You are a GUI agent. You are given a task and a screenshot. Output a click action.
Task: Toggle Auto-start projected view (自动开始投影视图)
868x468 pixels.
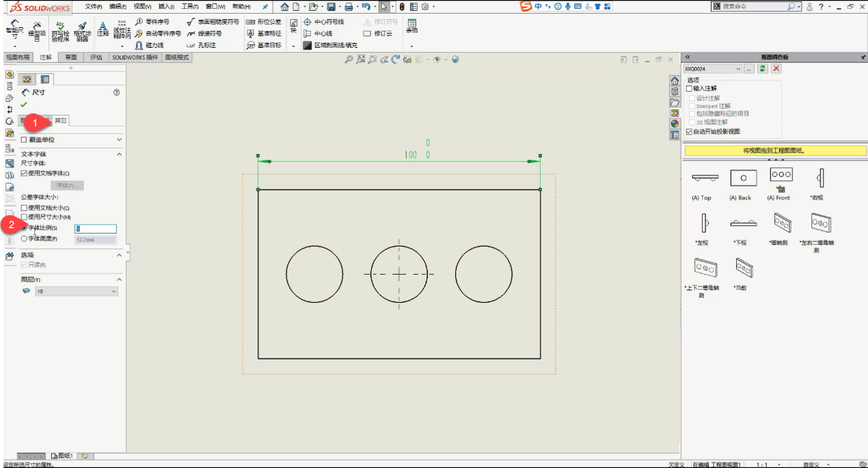click(x=689, y=131)
